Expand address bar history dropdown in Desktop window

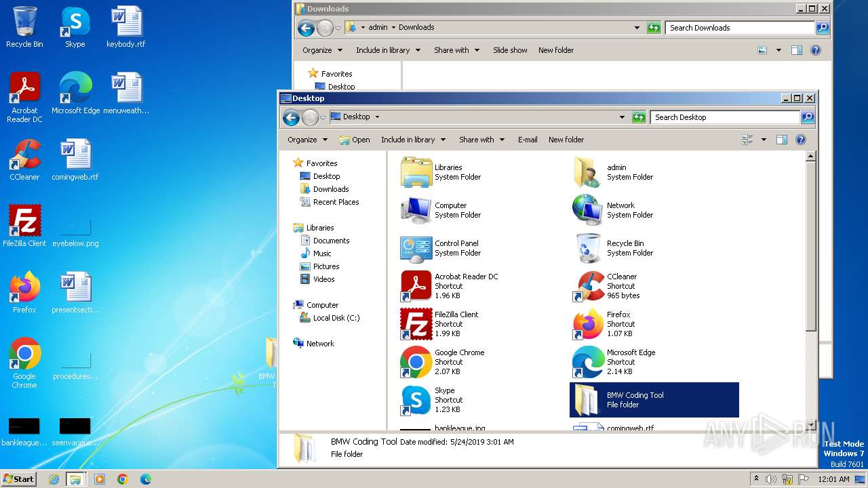(622, 117)
